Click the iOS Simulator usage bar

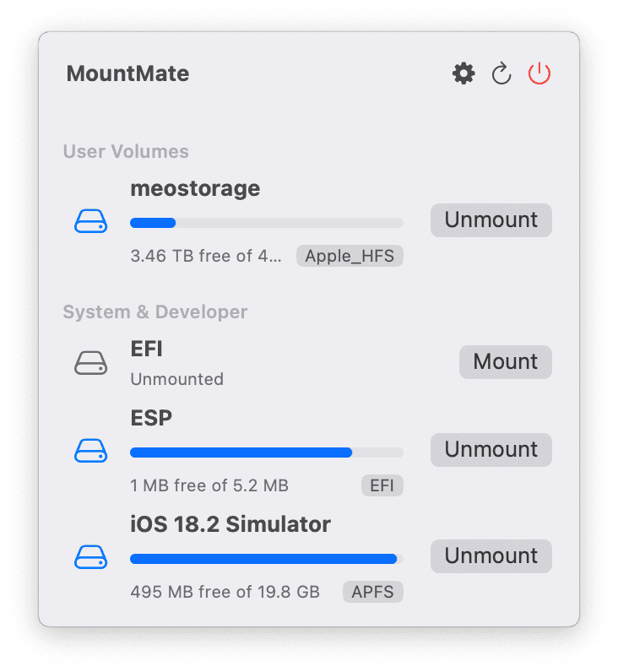(x=266, y=559)
